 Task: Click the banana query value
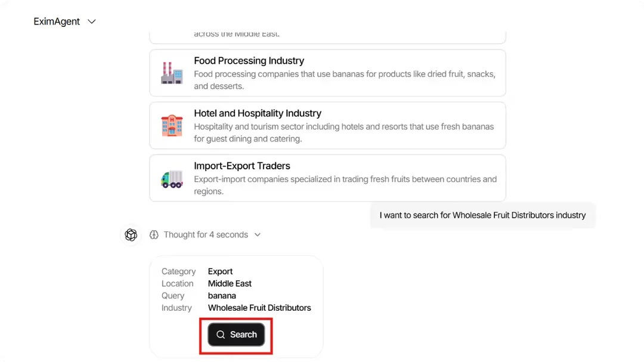[222, 295]
